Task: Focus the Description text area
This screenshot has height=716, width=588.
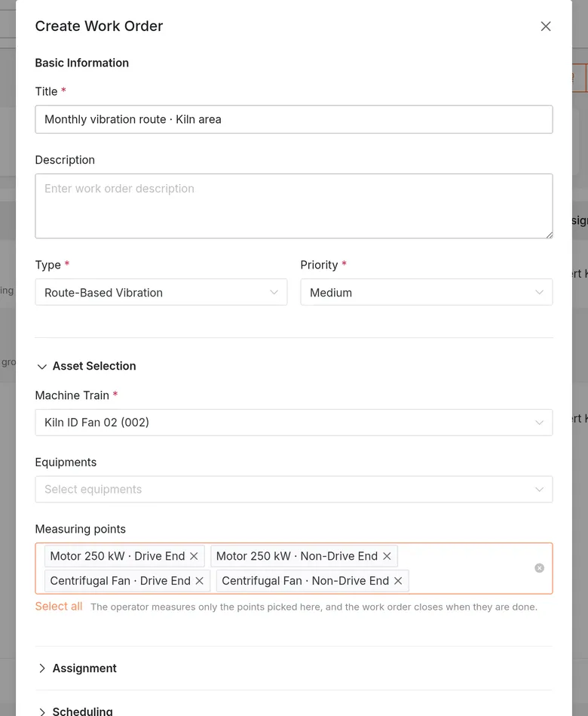Action: pyautogui.click(x=294, y=206)
